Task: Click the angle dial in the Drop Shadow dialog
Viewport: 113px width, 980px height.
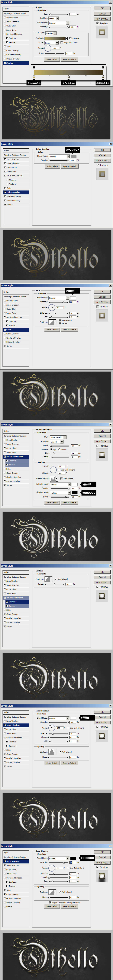Action: coord(52,868)
